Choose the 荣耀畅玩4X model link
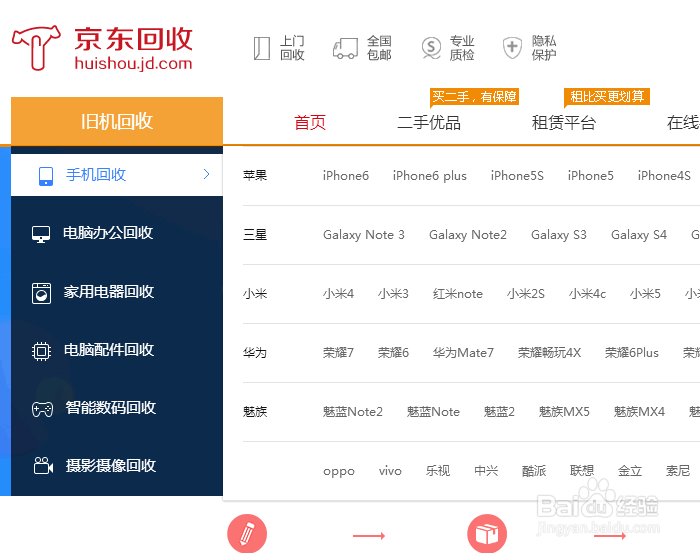700x553 pixels. tap(549, 353)
